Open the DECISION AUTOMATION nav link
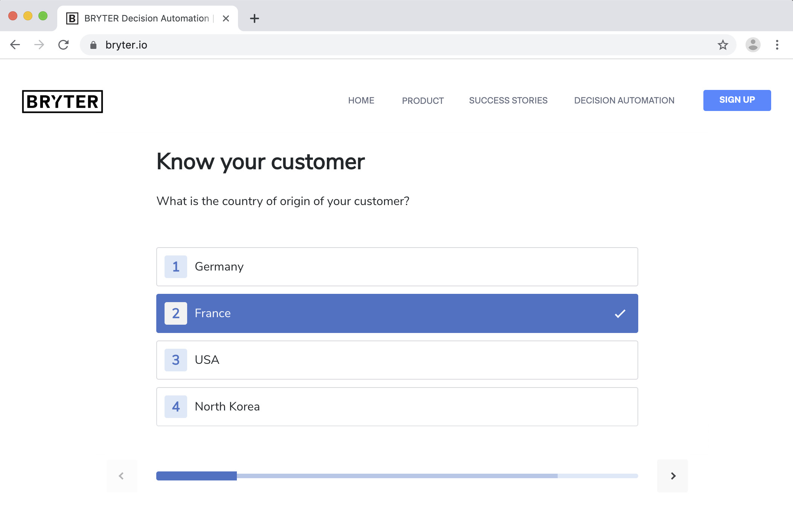The image size is (793, 532). [624, 100]
